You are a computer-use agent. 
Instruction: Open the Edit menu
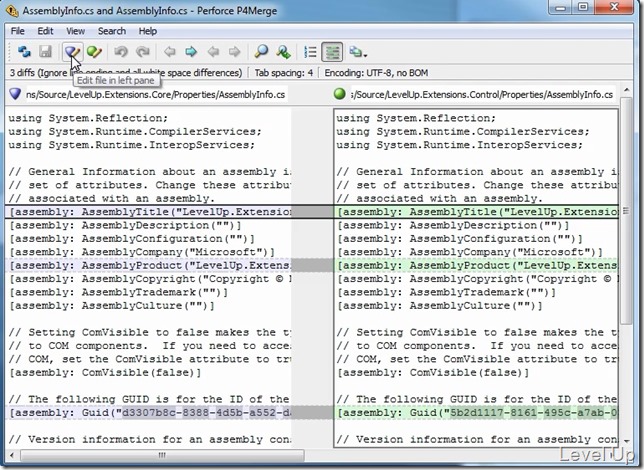pos(45,31)
